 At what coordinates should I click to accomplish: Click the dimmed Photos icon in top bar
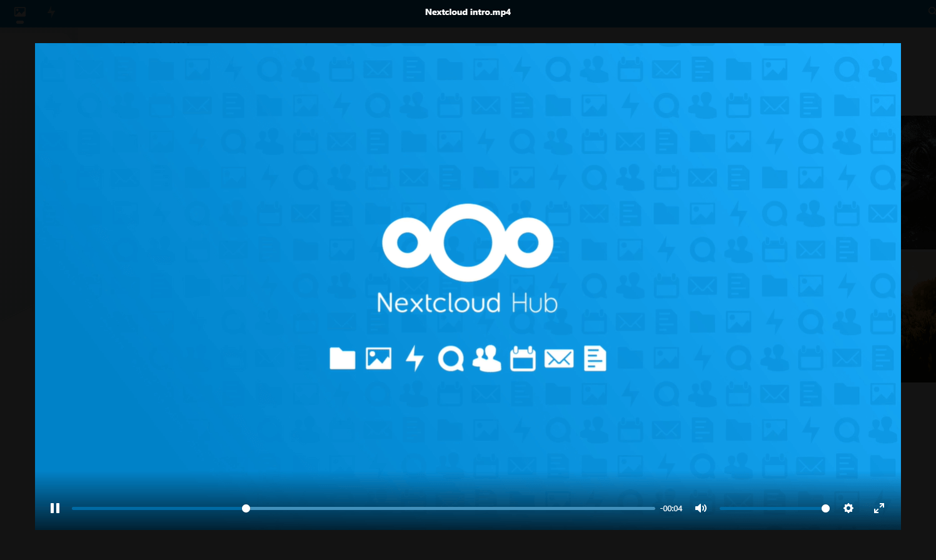[20, 12]
